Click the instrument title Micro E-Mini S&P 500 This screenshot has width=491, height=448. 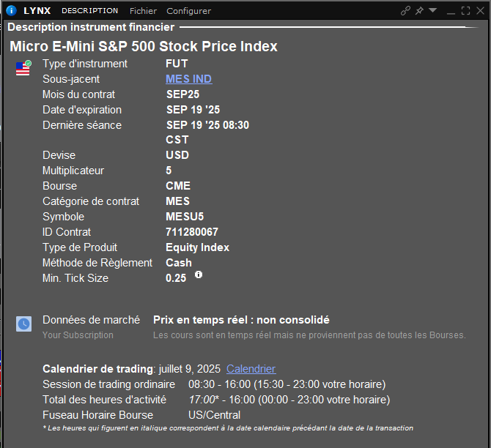[x=144, y=46]
